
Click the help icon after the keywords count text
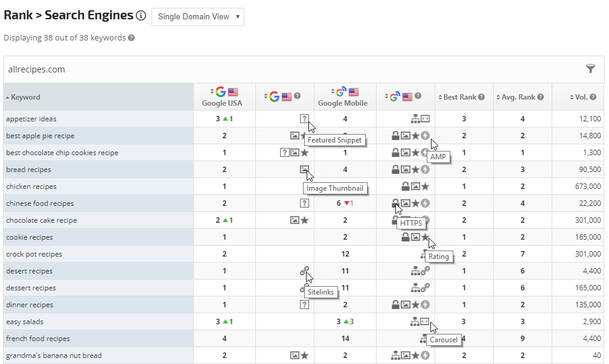[x=131, y=38]
